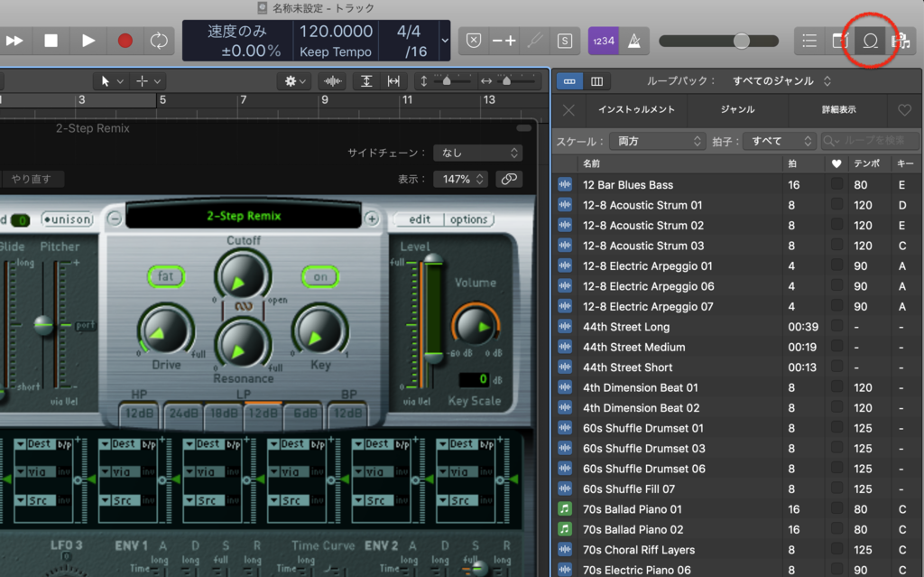Check favorite box for 60s Shuffle Fill 07
Image resolution: width=924 pixels, height=577 pixels.
836,488
